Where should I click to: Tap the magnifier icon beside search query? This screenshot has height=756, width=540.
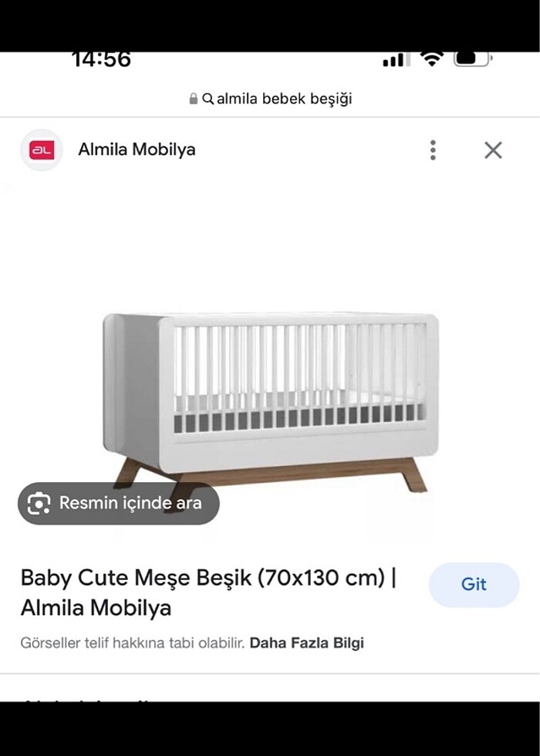pyautogui.click(x=208, y=99)
